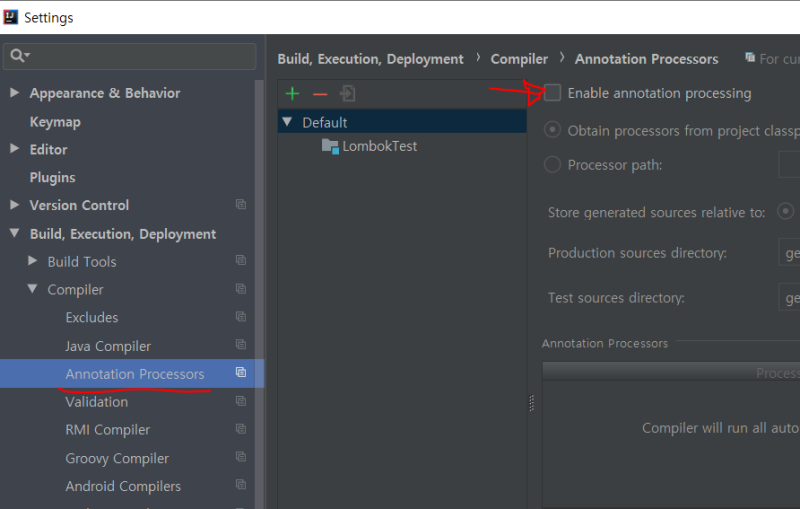
Task: Click the search magnifier icon in settings
Action: pos(19,56)
